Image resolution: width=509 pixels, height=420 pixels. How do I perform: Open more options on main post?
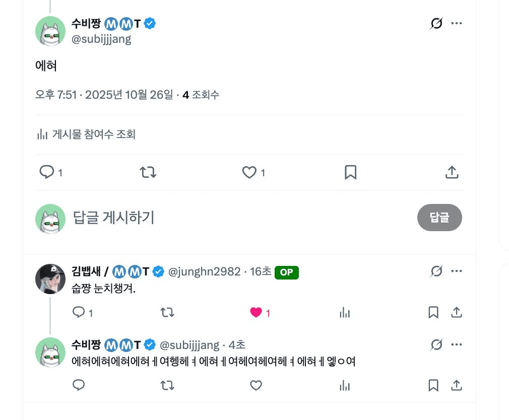pyautogui.click(x=457, y=23)
